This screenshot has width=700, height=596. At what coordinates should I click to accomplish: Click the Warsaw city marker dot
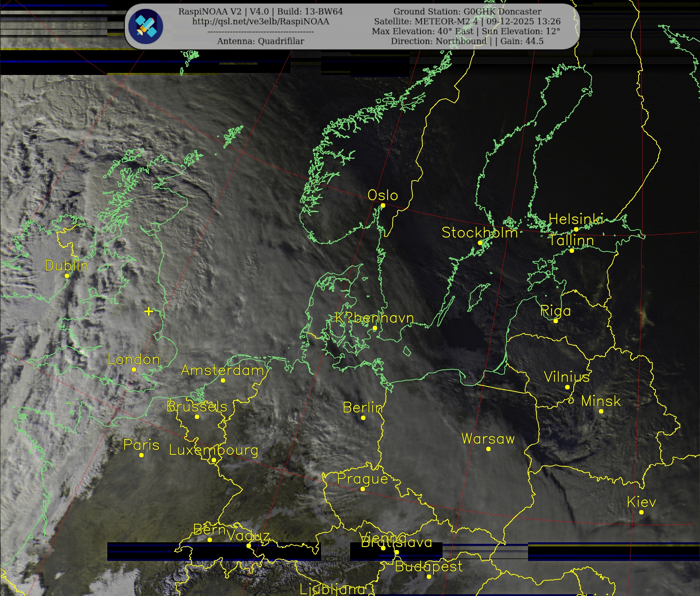point(488,449)
